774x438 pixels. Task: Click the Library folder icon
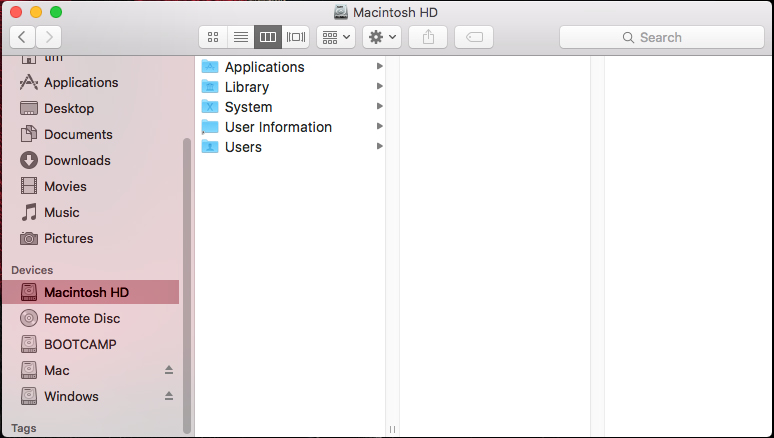(210, 86)
